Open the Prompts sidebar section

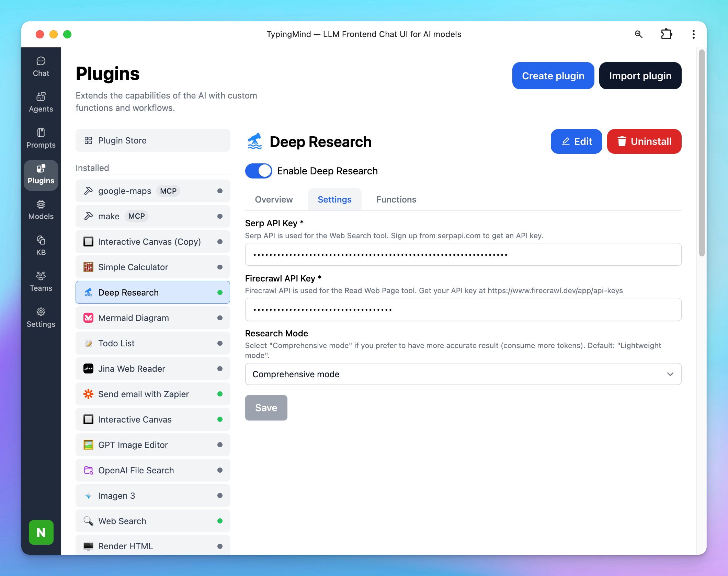click(41, 138)
